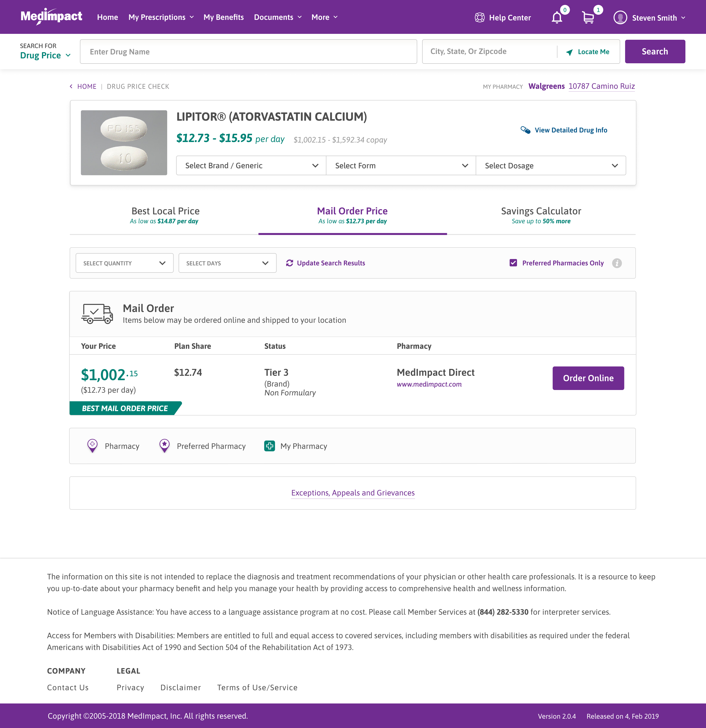Screen dimensions: 706x728
Task: Click the My Pharmacy green cross icon
Action: [269, 446]
